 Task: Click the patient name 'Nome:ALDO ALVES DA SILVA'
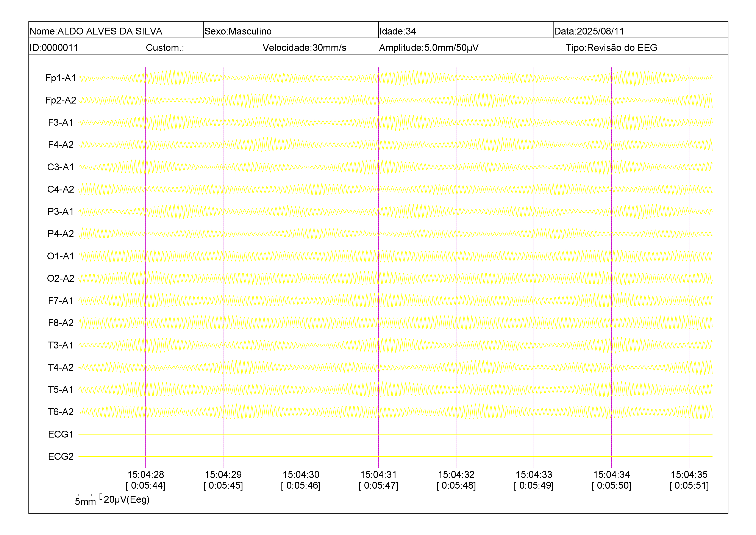point(96,31)
